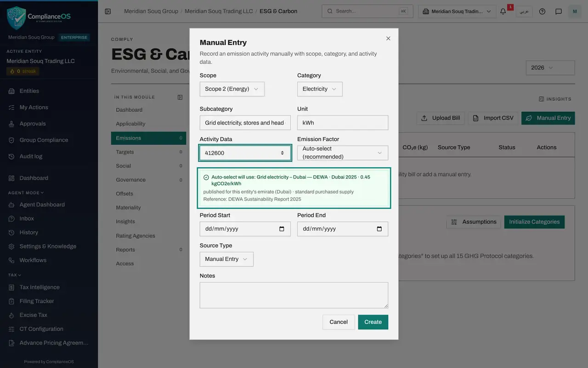This screenshot has height=368, width=588.
Task: Select the Social module tab
Action: click(x=148, y=166)
